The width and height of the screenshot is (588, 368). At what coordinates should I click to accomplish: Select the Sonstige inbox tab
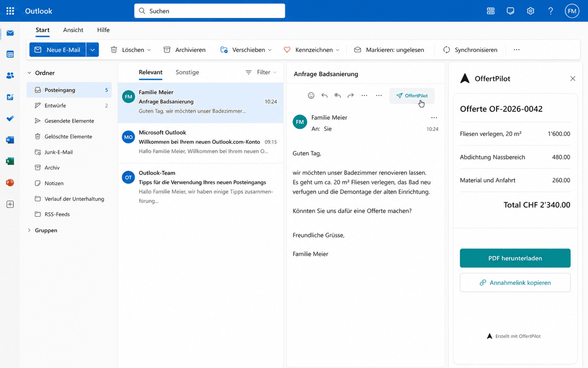click(x=187, y=72)
